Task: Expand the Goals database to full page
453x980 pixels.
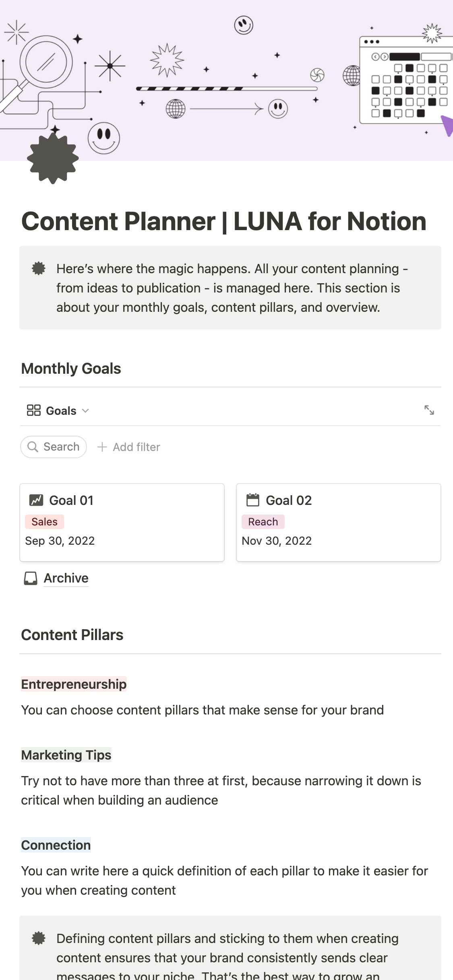Action: [429, 410]
